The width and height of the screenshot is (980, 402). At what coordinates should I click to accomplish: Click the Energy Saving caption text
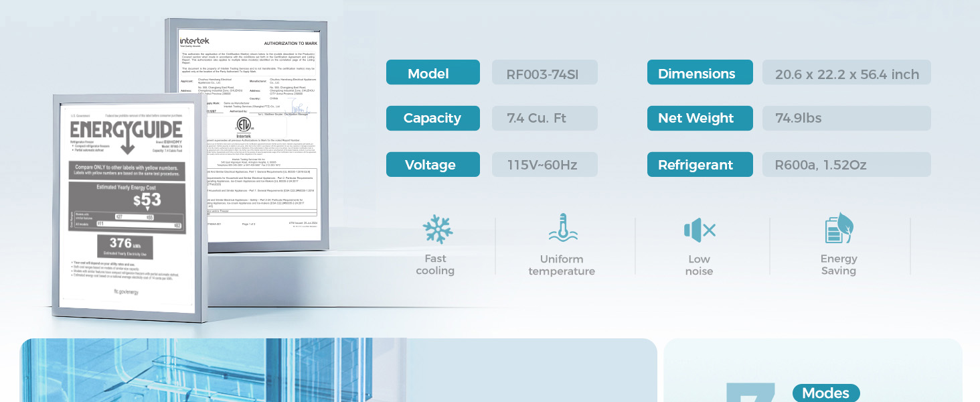839,265
